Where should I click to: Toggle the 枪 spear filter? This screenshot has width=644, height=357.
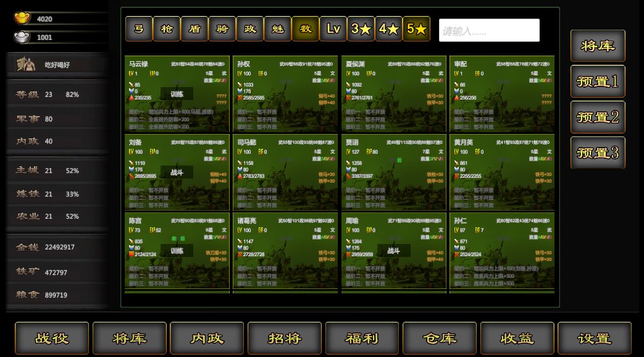[x=167, y=29]
